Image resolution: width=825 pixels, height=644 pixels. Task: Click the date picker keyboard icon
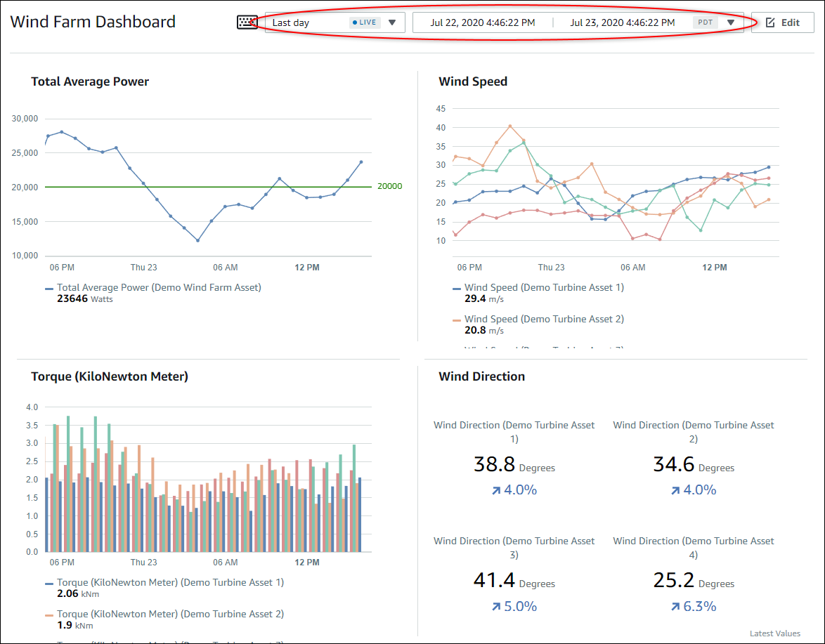[x=247, y=22]
